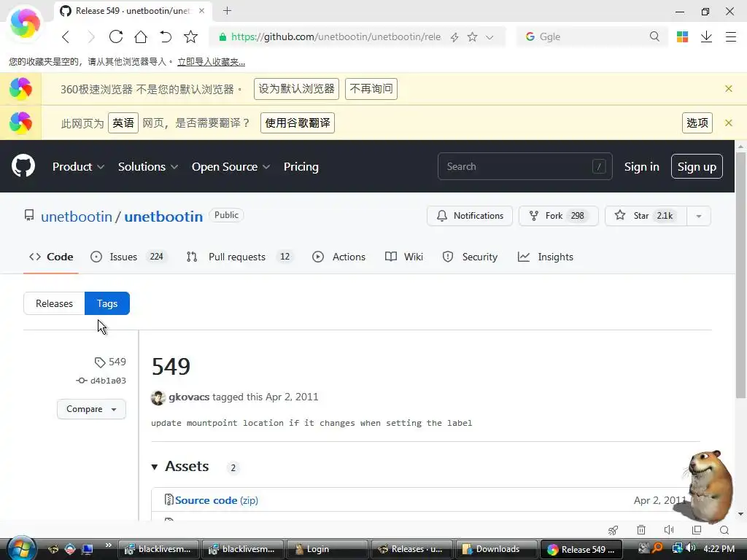Open the Compare dropdown
The width and height of the screenshot is (747, 560).
click(x=91, y=409)
